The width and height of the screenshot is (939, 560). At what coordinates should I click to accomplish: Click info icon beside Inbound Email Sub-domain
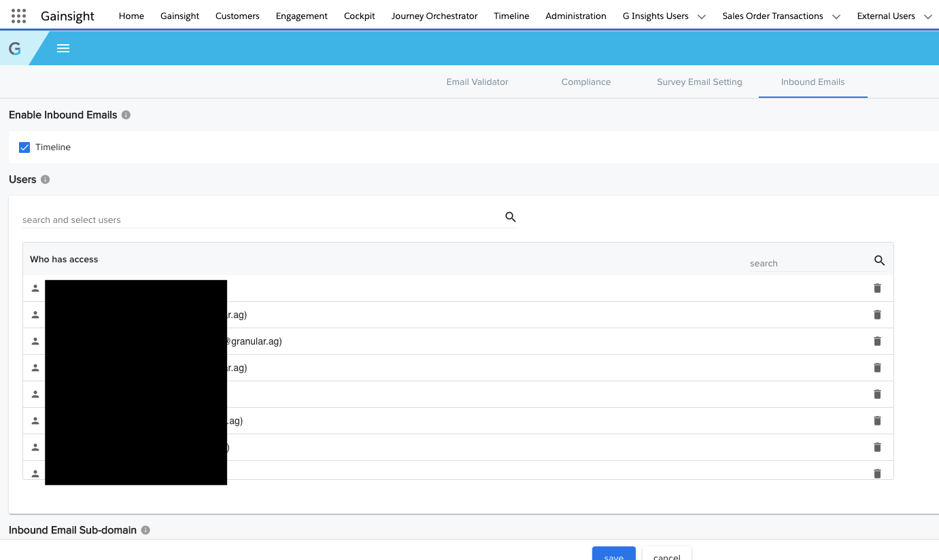coord(146,530)
